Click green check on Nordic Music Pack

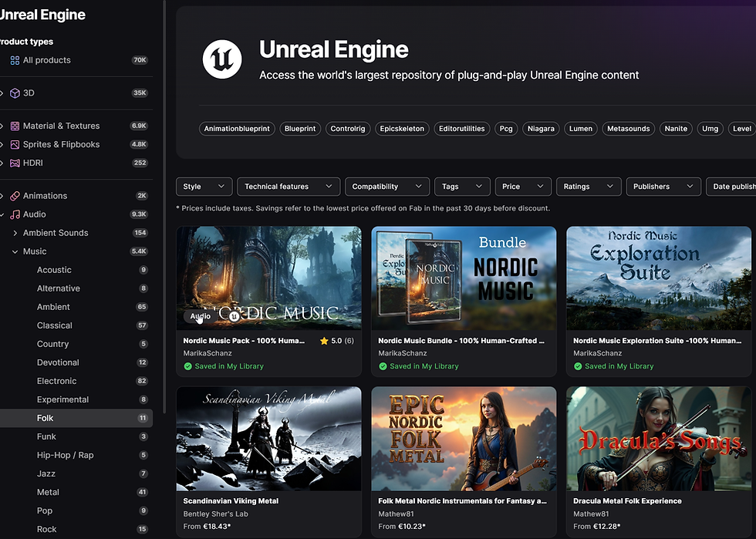(187, 366)
